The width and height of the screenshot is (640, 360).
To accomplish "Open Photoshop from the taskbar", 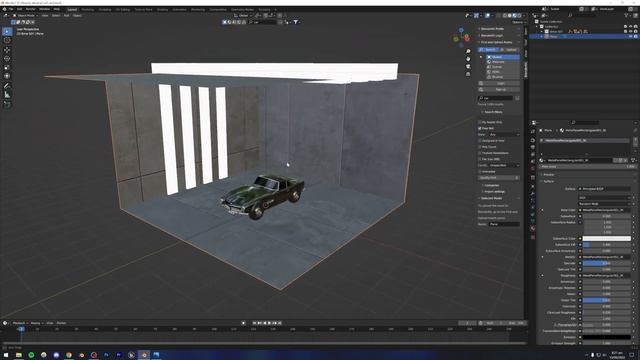I will pyautogui.click(x=107, y=355).
